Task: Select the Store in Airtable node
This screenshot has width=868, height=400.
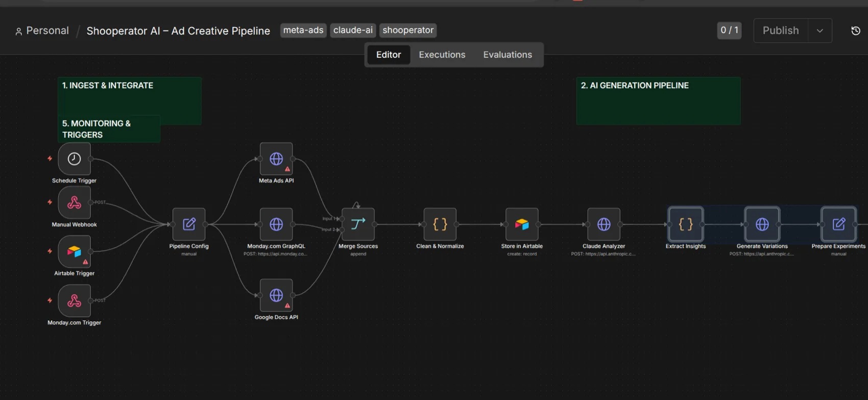Action: point(522,224)
